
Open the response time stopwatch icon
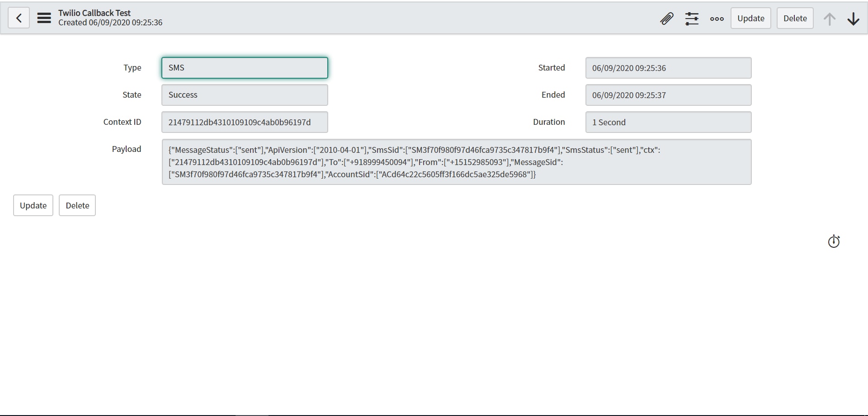click(x=834, y=241)
